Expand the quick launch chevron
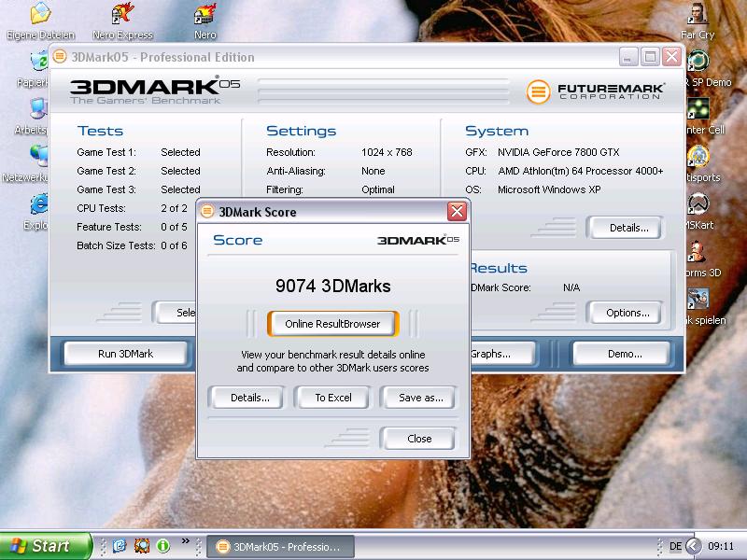This screenshot has width=747, height=560. tap(185, 541)
